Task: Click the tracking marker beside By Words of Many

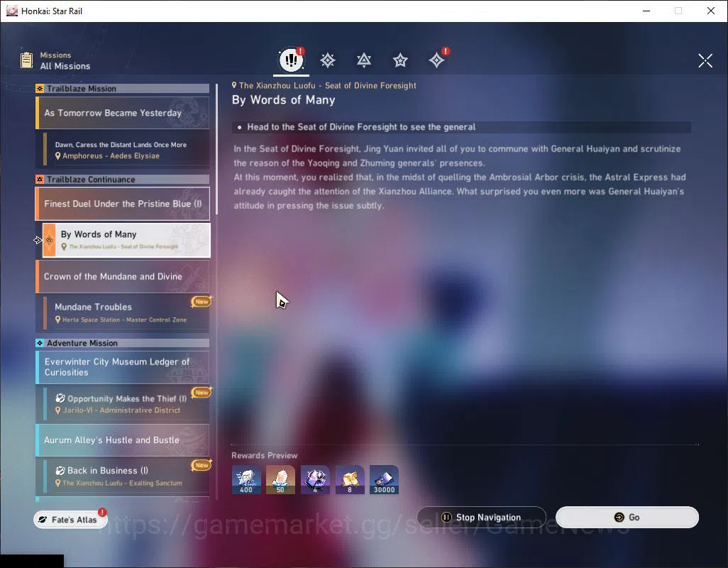Action: 38,240
